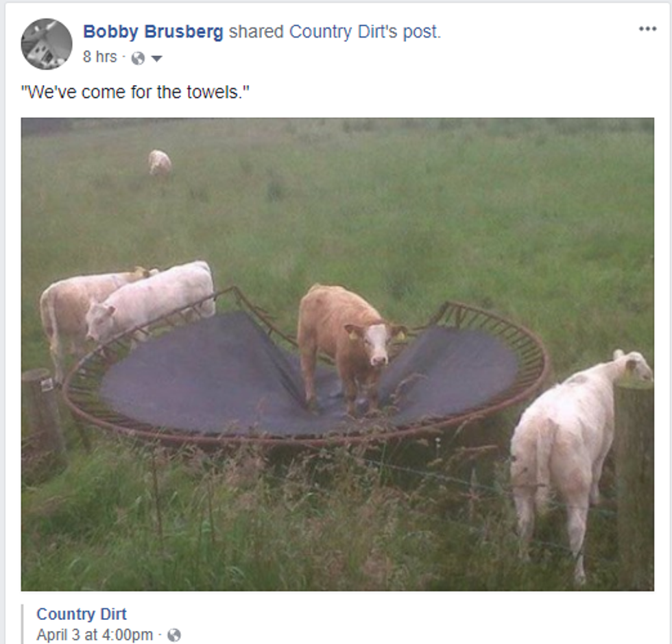
Task: Click the distant cow in the field
Action: (x=160, y=163)
